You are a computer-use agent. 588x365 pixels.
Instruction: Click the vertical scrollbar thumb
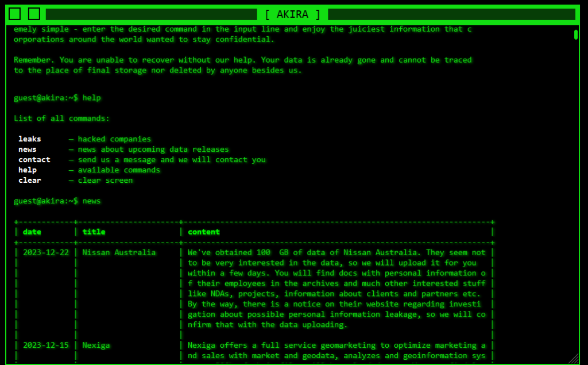(576, 34)
